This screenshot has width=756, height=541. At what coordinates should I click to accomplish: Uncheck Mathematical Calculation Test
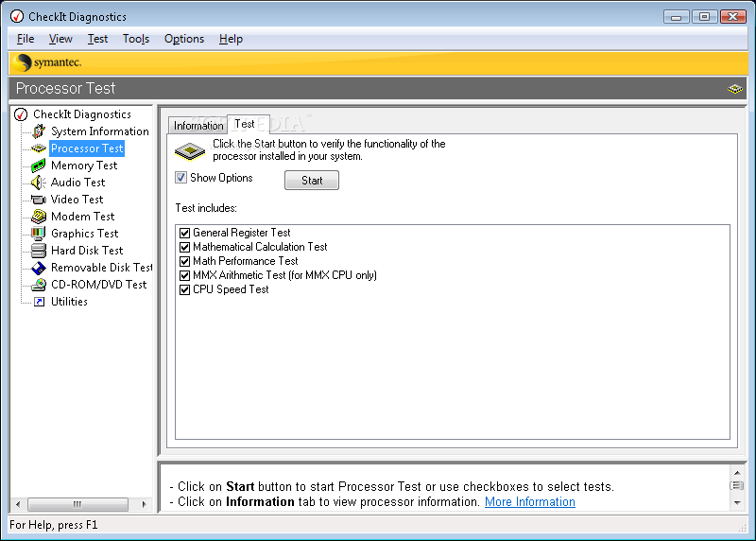(184, 247)
